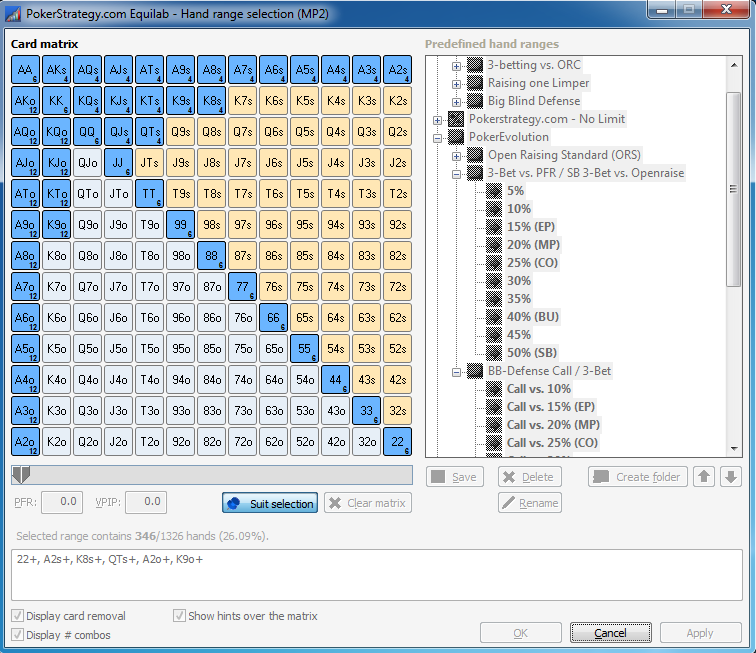Expand the Big Blind Defense folder
Screen dimensions: 756x653
(456, 102)
